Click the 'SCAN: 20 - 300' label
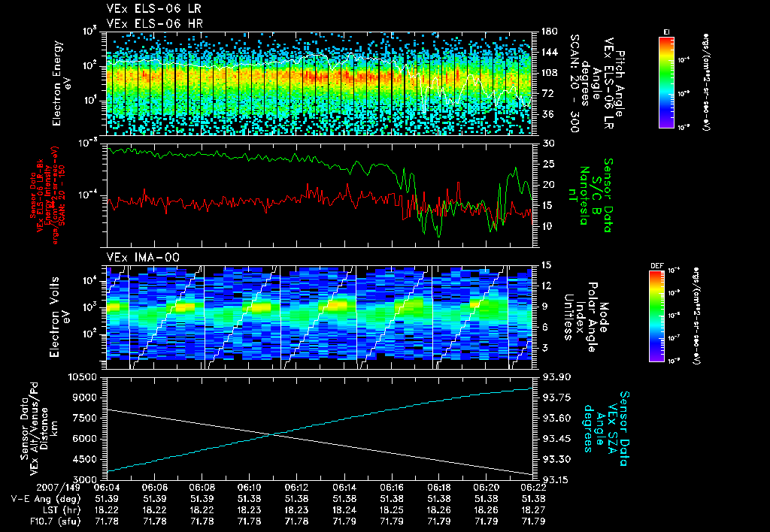This screenshot has width=770, height=532. coord(575,83)
